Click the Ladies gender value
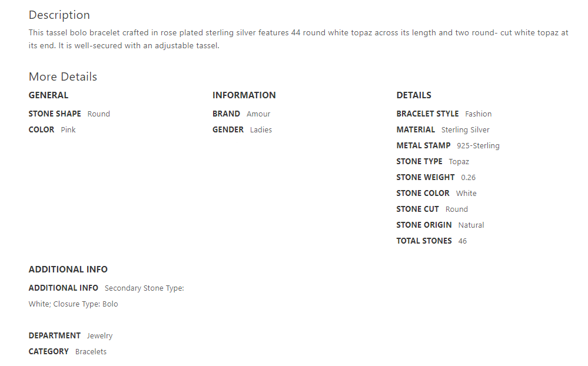This screenshot has width=588, height=366. pyautogui.click(x=261, y=130)
